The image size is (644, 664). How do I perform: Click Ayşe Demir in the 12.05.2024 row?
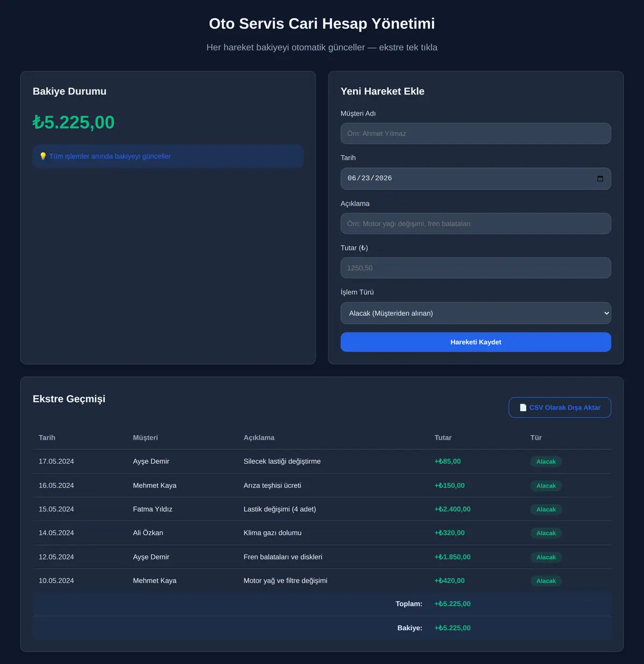[151, 557]
